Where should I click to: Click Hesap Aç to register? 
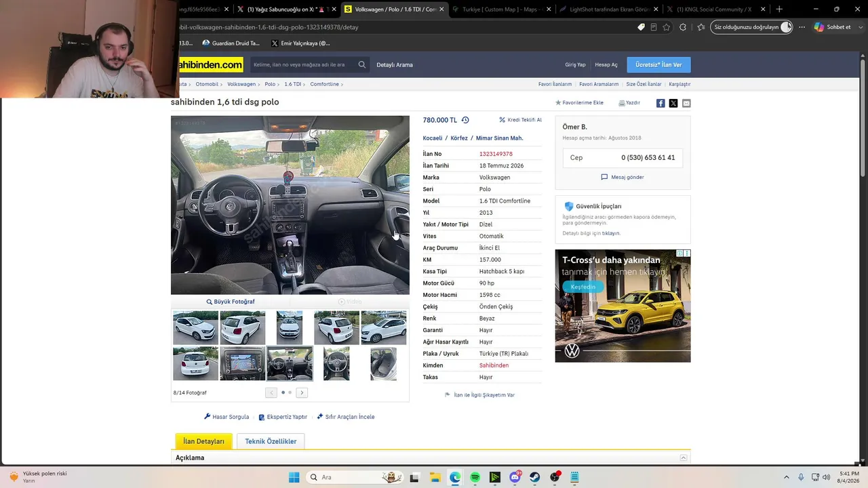pos(606,65)
